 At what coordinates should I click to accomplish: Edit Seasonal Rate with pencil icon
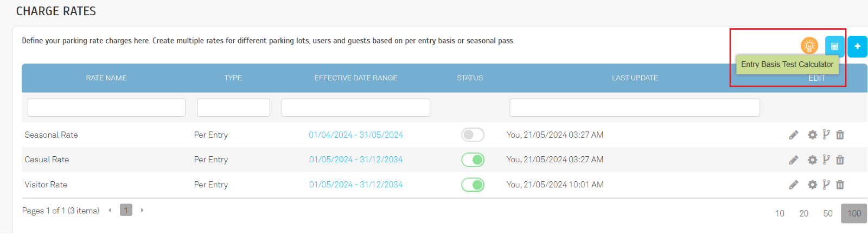coord(794,135)
